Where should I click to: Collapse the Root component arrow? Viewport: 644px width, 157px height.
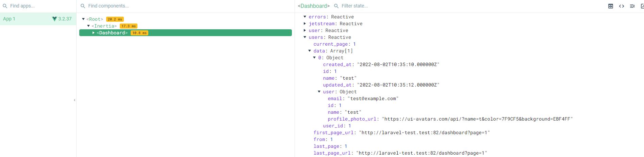point(83,19)
